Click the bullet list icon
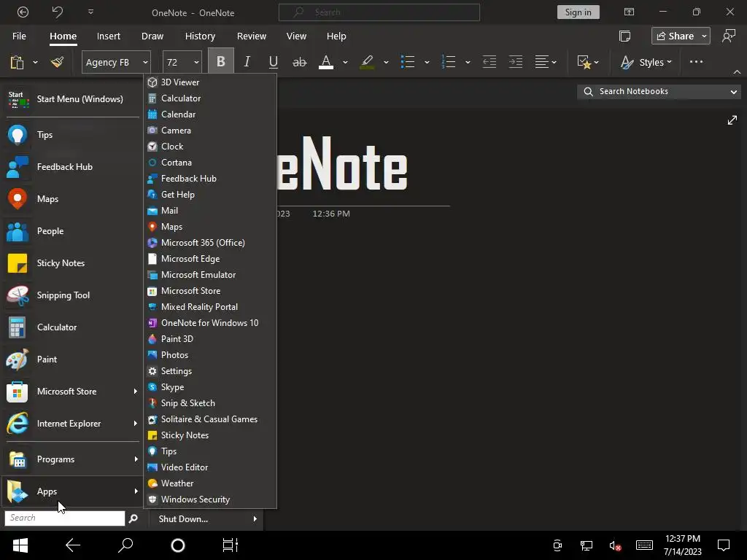 (408, 62)
